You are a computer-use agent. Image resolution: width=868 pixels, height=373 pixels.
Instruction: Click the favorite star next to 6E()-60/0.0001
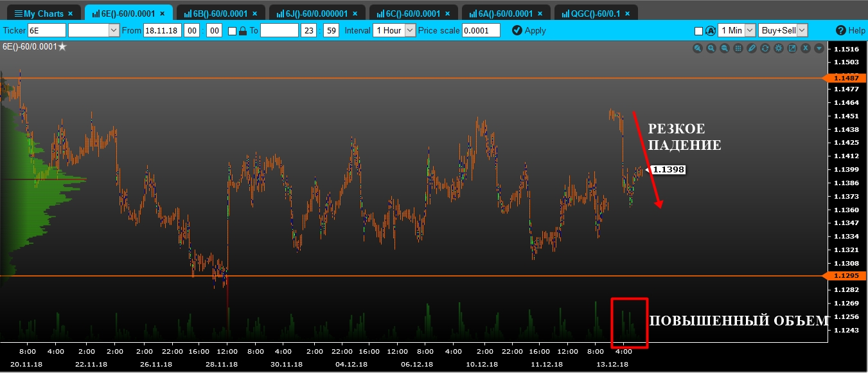click(62, 46)
